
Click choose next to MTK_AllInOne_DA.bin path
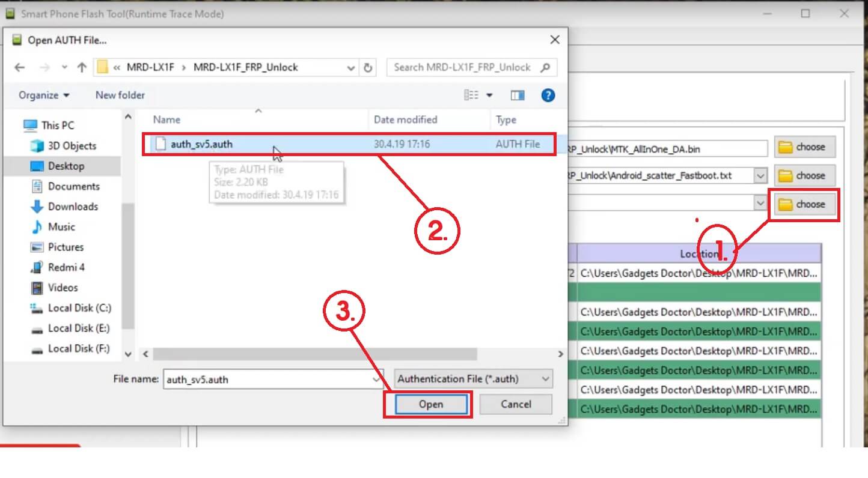[805, 147]
